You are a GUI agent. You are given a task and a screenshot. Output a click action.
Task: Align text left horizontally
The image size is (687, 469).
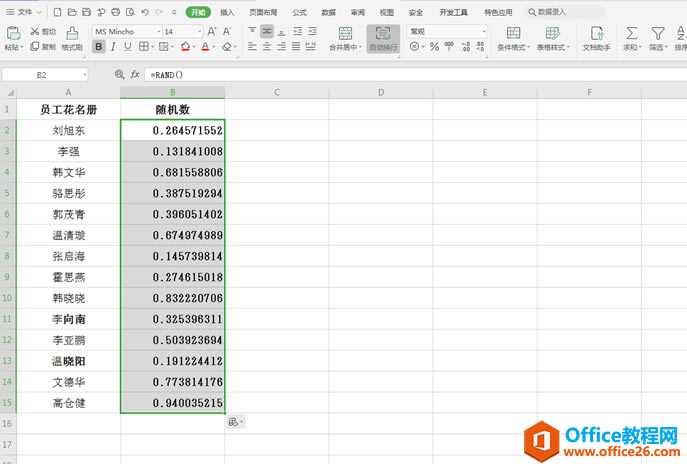click(x=252, y=46)
